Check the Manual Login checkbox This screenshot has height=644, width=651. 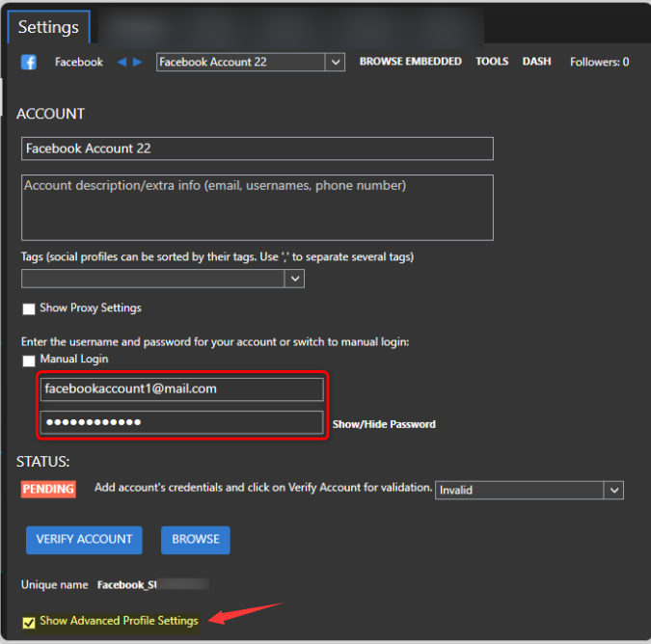[x=29, y=360]
